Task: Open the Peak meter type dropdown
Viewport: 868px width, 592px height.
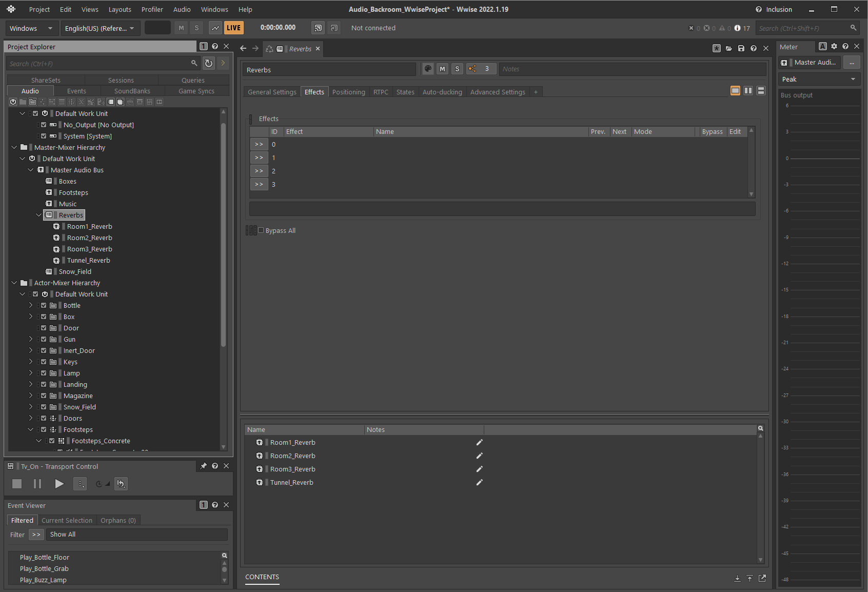Action: click(x=819, y=80)
